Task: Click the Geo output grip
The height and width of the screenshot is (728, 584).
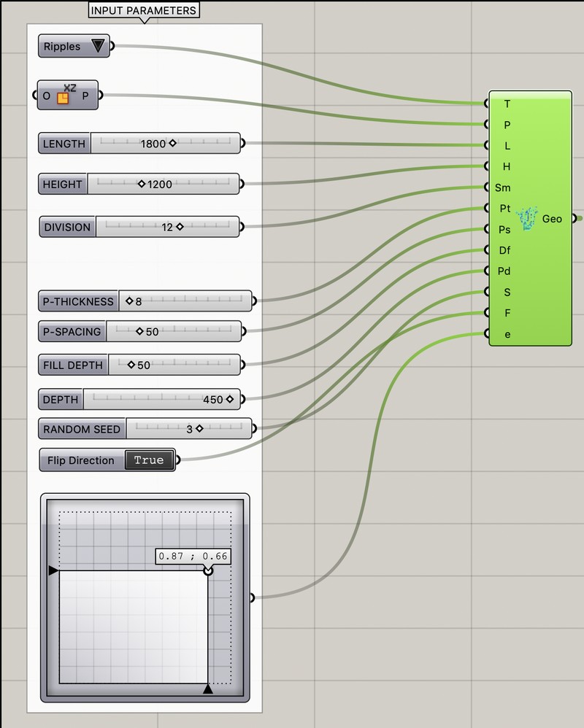Action: point(574,218)
